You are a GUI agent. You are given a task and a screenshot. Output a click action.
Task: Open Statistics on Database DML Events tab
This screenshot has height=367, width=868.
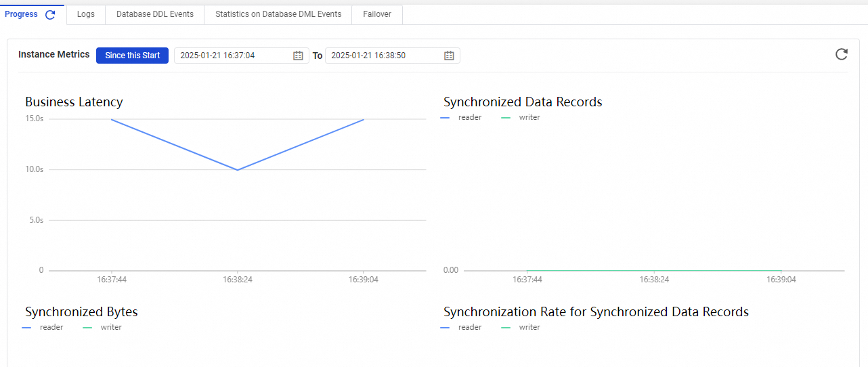(278, 14)
